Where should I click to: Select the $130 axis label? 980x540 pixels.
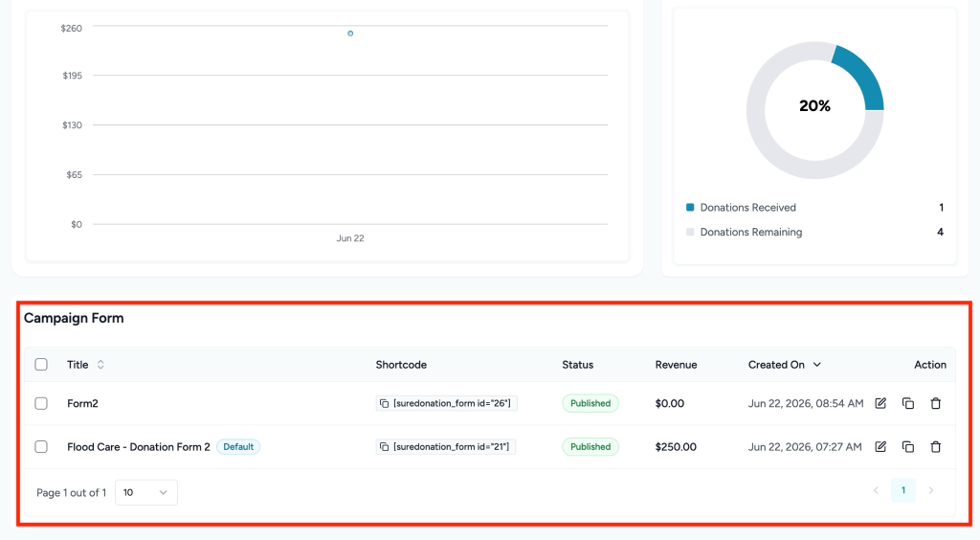point(72,125)
